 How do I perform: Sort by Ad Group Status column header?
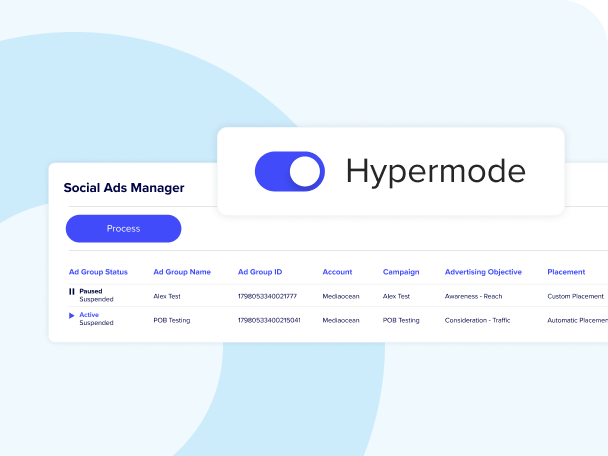coord(98,272)
